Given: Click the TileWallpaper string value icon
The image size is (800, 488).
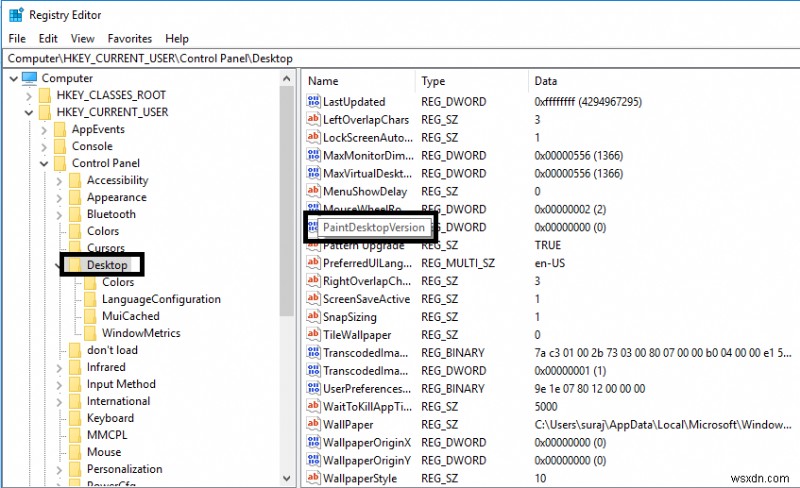Looking at the screenshot, I should (313, 334).
